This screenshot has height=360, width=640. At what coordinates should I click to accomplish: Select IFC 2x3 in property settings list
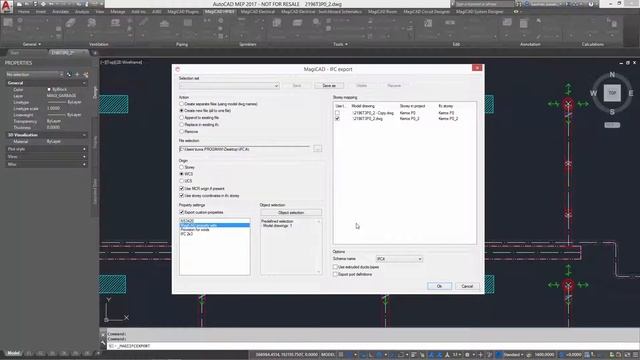point(187,234)
